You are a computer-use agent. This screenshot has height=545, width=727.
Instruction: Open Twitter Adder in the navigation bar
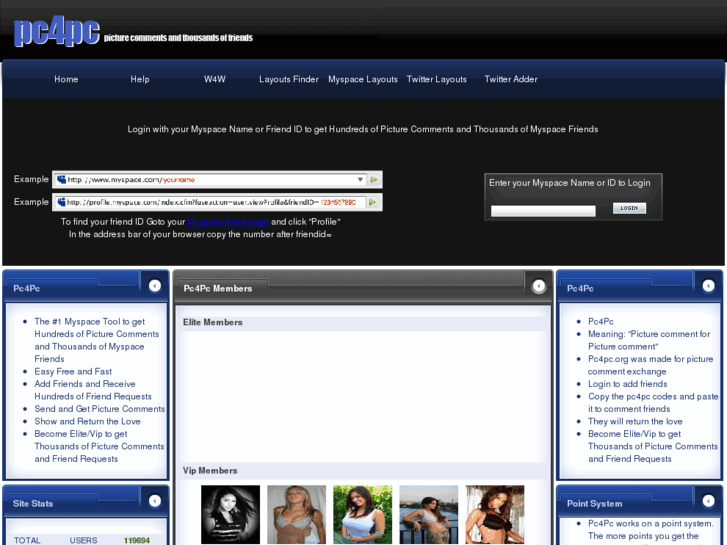(x=511, y=79)
